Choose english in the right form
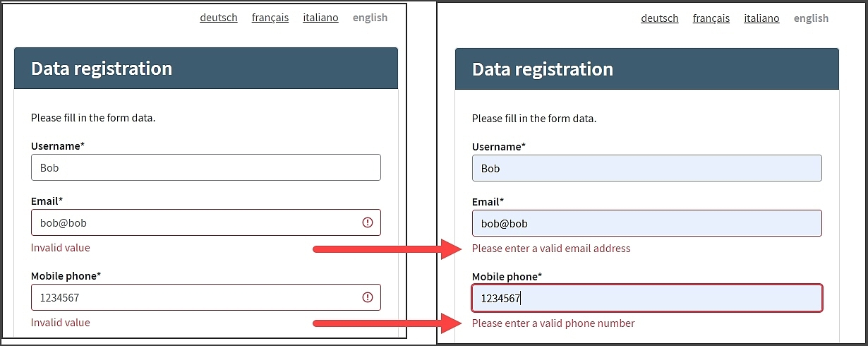The width and height of the screenshot is (868, 346). [x=811, y=18]
